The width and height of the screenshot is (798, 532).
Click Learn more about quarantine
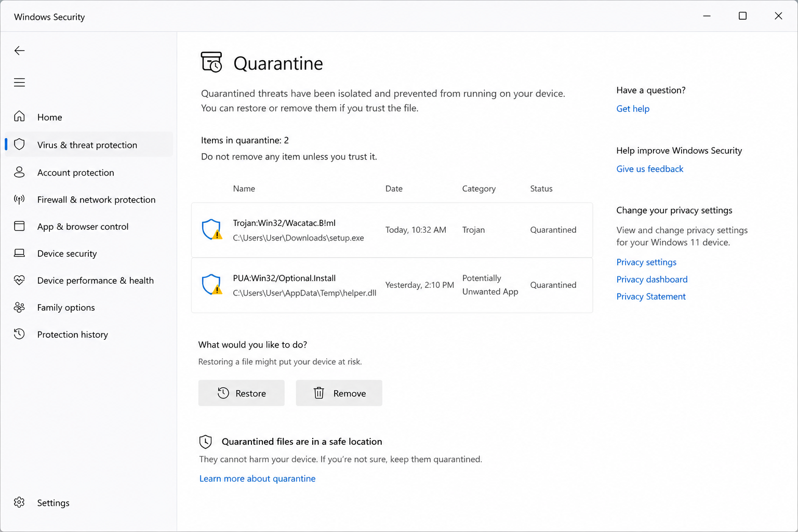coord(258,478)
